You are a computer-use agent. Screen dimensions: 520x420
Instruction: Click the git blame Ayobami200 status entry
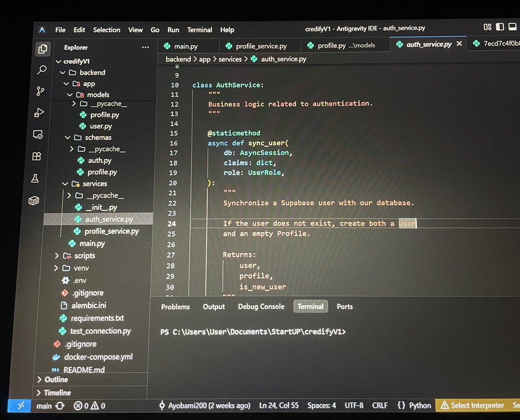pyautogui.click(x=205, y=405)
